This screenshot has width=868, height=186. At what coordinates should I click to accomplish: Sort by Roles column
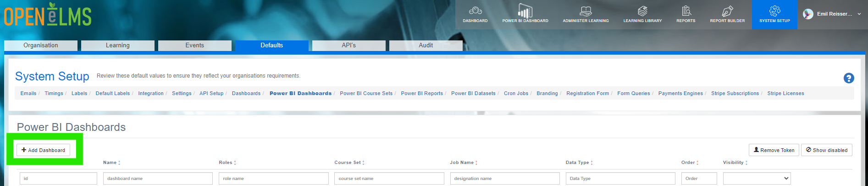tap(227, 163)
